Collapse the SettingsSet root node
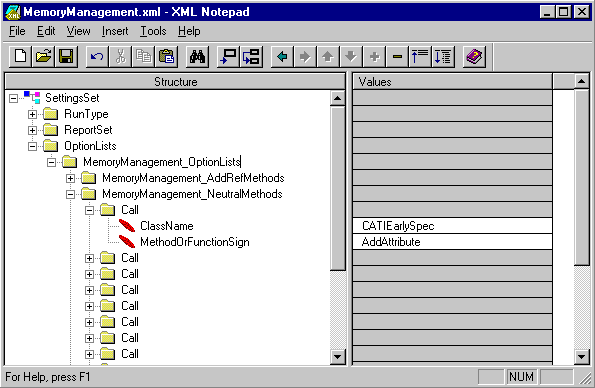This screenshot has height=388, width=595. coord(13,98)
